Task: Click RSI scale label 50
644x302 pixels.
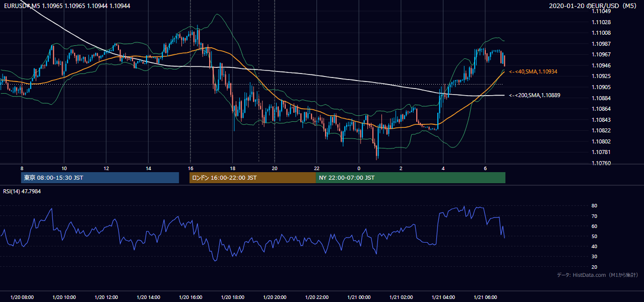Action: coord(595,236)
